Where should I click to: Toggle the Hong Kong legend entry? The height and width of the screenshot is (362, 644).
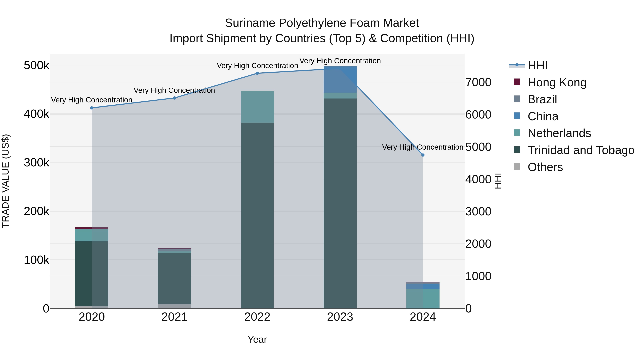point(550,82)
